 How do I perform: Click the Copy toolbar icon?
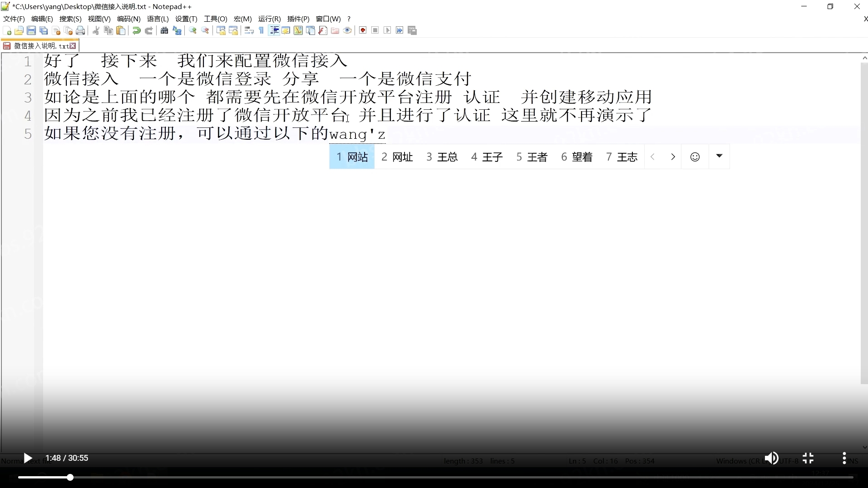[x=108, y=30]
